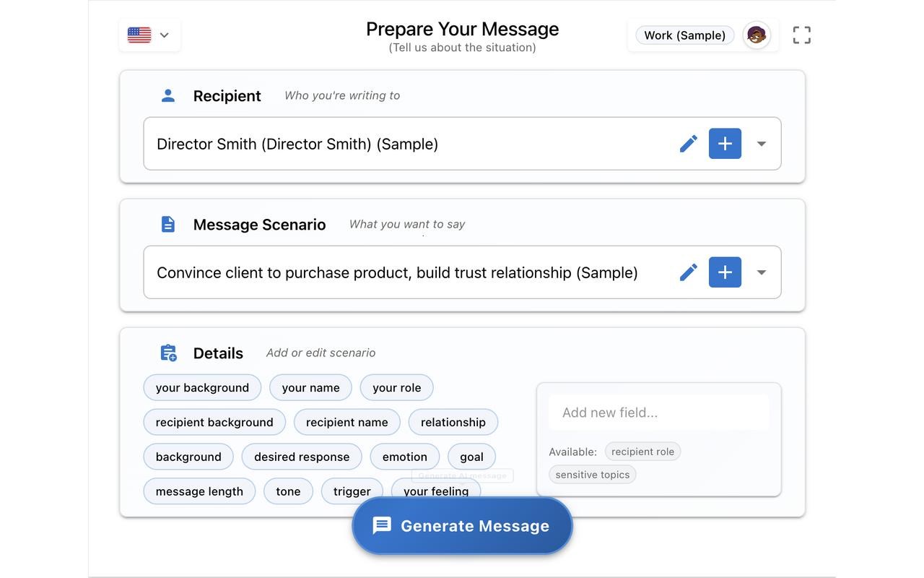Image resolution: width=924 pixels, height=578 pixels.
Task: Add the available "recipient role" field
Action: pos(642,452)
